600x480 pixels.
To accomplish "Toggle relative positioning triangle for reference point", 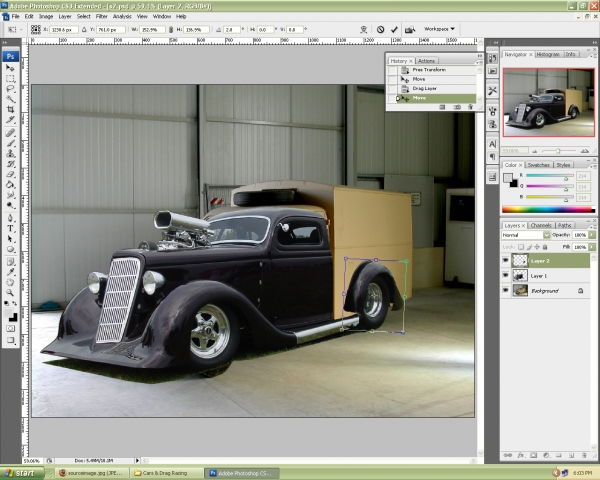I will 84,29.
